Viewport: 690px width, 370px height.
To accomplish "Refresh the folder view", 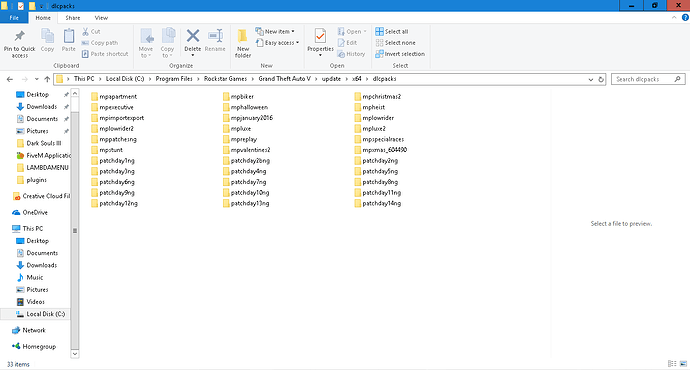I will point(601,79).
